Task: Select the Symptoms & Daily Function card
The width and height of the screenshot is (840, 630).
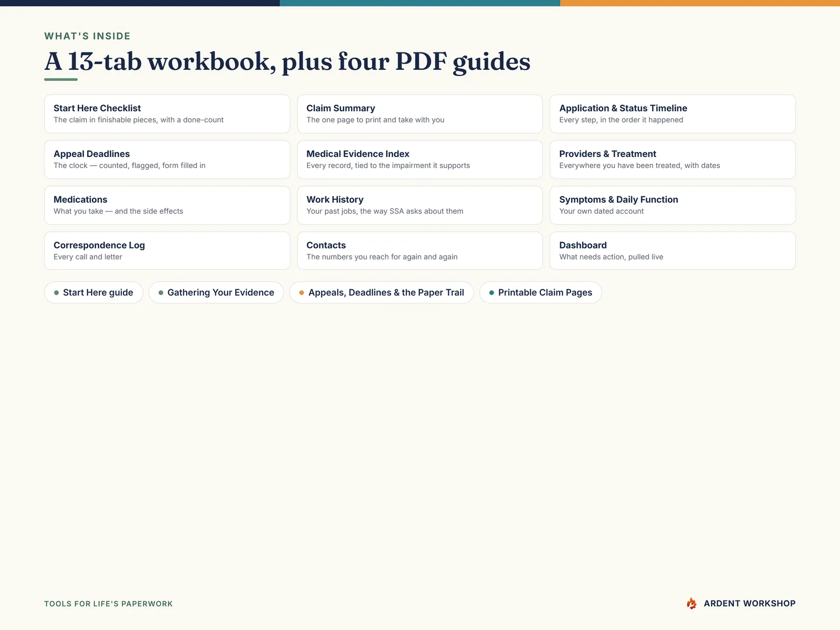Action: tap(673, 205)
